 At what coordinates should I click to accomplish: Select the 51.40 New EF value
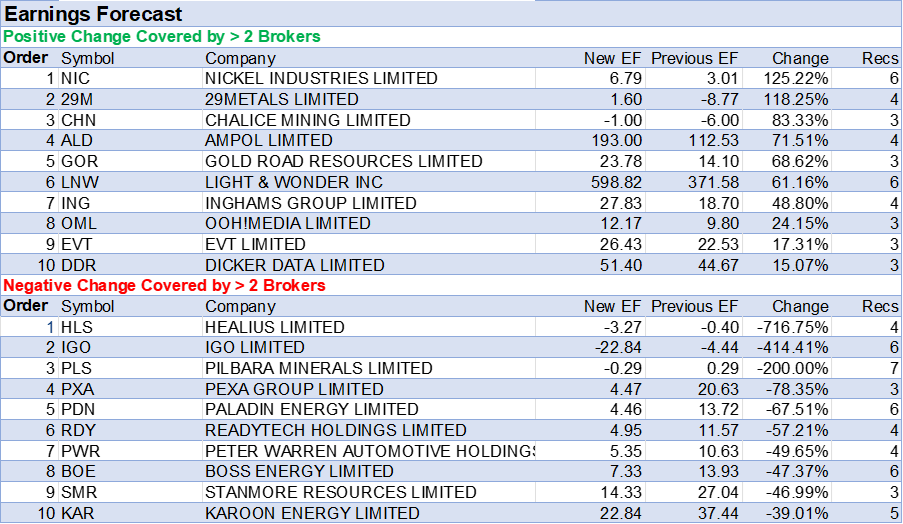click(x=621, y=265)
